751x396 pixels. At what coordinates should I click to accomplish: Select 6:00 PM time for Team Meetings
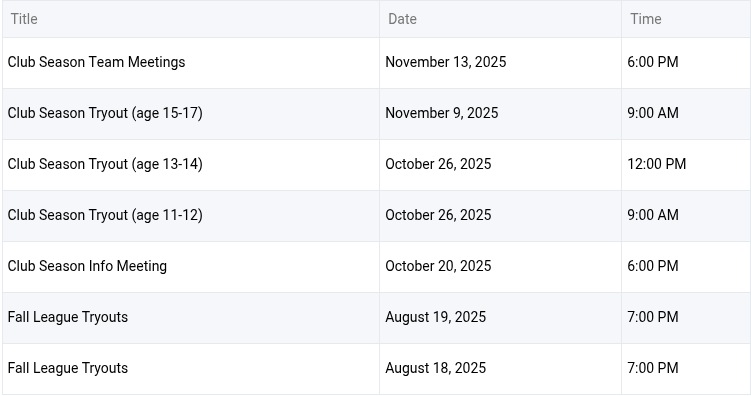click(653, 62)
